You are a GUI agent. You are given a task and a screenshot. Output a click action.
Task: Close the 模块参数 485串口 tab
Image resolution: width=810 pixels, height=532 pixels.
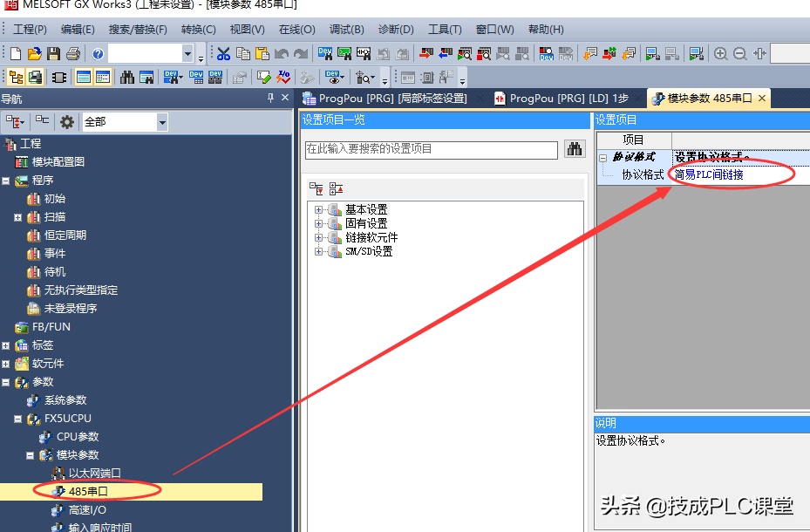click(762, 99)
